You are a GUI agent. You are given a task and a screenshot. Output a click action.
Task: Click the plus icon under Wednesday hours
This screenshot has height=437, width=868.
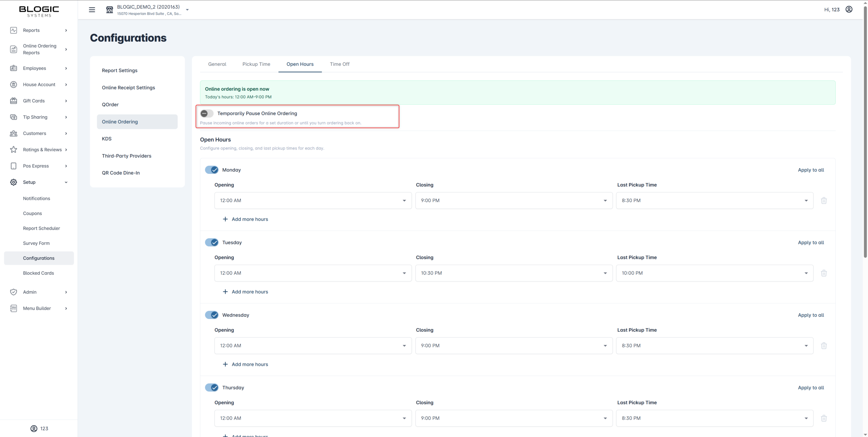click(225, 364)
